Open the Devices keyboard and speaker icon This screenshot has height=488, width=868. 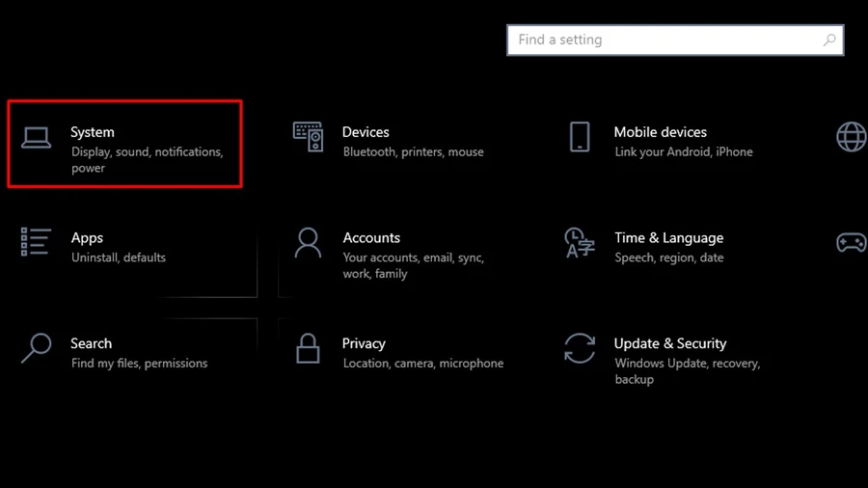pyautogui.click(x=309, y=137)
